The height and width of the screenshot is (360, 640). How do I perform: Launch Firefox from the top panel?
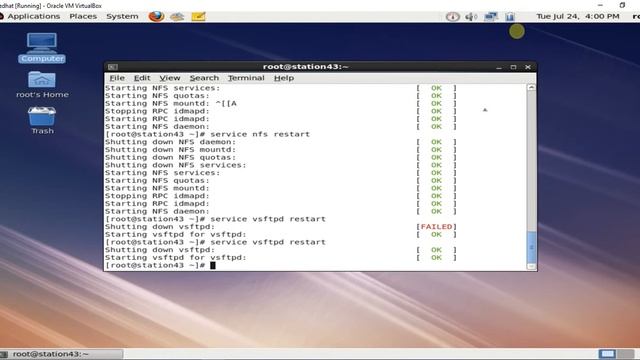(156, 16)
